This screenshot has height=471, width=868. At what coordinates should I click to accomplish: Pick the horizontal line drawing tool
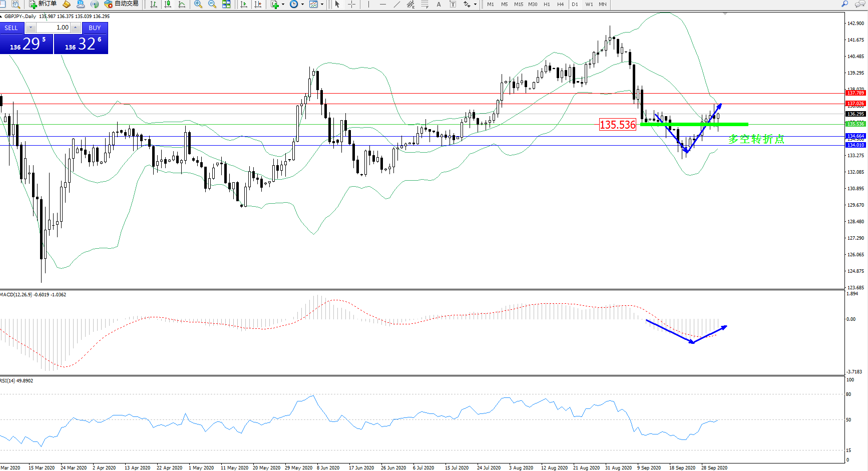pos(383,4)
